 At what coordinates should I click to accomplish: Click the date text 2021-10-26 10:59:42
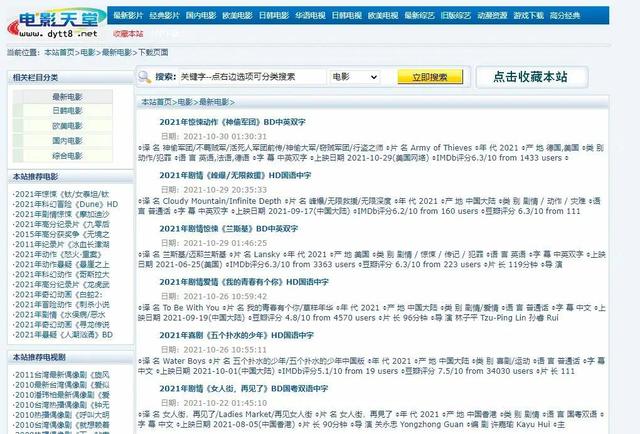click(x=225, y=296)
